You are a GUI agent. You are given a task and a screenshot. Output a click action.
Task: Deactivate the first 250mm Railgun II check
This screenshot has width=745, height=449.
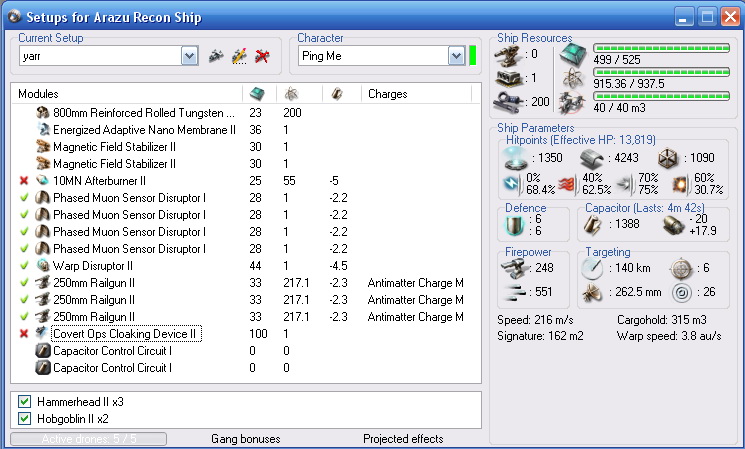click(x=24, y=282)
